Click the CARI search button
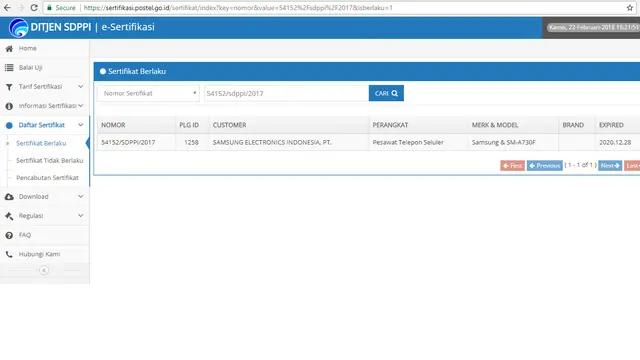Screen dimensions: 640x360 pyautogui.click(x=386, y=93)
